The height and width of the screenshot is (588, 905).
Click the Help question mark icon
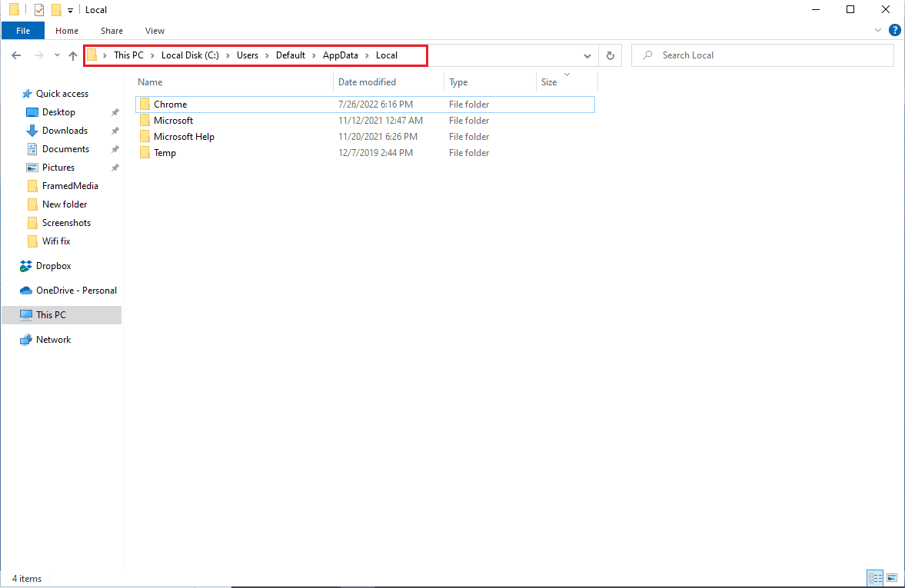point(894,31)
